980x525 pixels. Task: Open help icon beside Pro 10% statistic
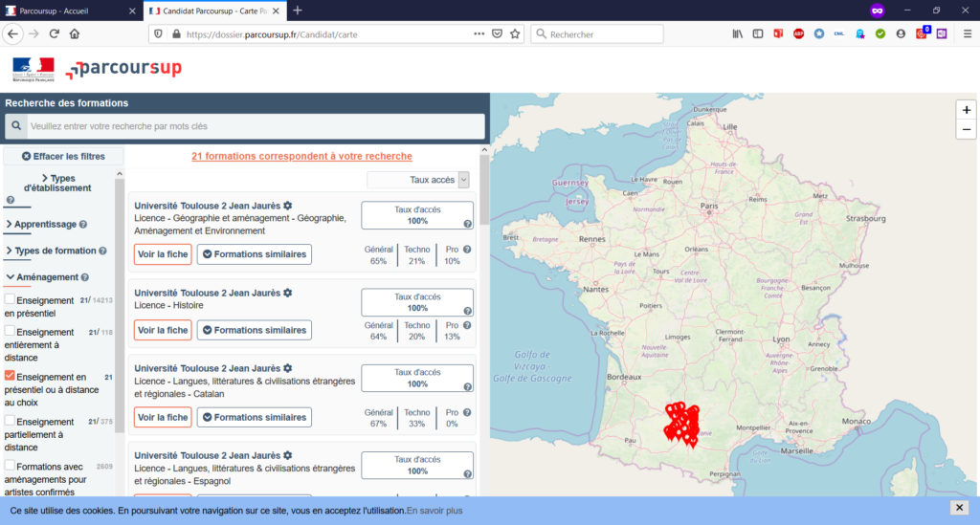click(x=467, y=249)
